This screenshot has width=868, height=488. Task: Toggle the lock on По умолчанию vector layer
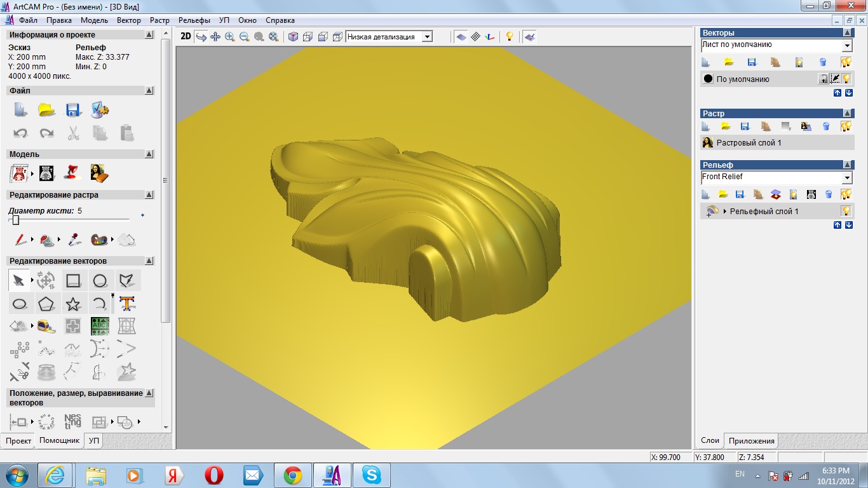tap(824, 79)
